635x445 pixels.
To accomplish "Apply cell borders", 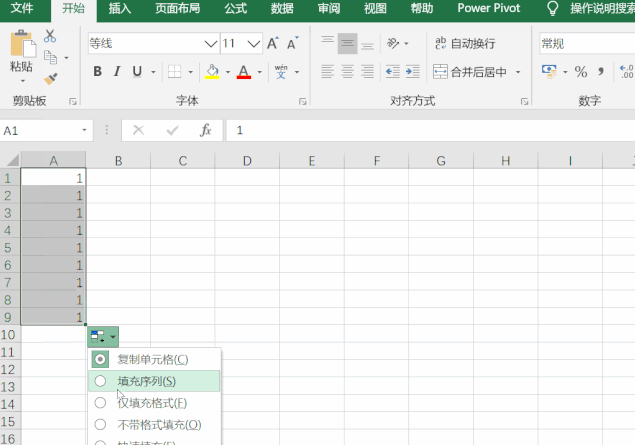I will tap(175, 72).
